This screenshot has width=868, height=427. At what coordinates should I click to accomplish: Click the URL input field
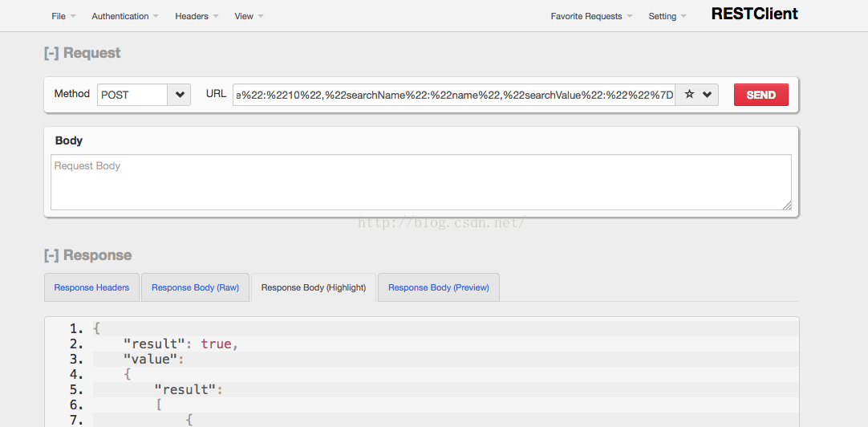point(454,95)
